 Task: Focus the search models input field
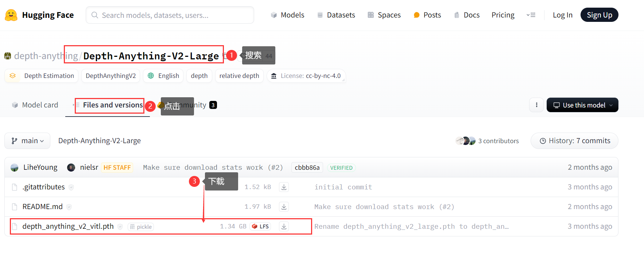(170, 15)
